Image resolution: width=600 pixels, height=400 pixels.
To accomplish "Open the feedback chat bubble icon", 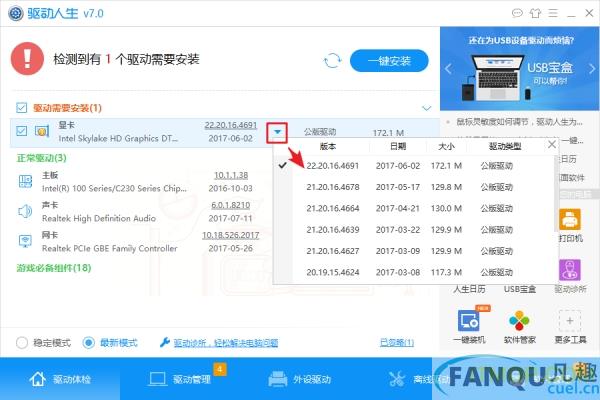I will click(x=517, y=13).
